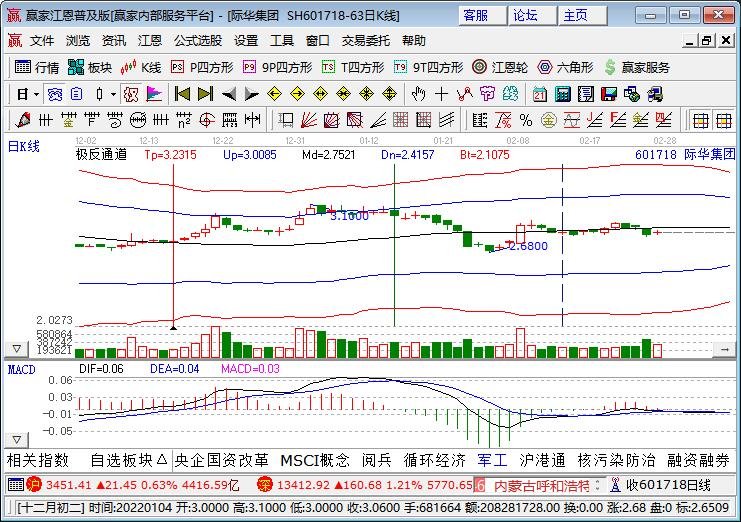Toggle the gradient flag chart button
741x522 pixels.
point(154,94)
